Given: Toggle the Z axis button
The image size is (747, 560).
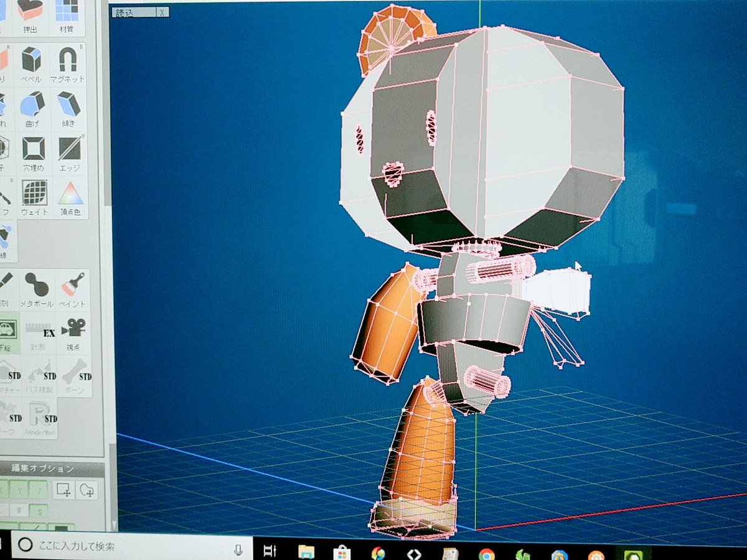Looking at the screenshot, I should tap(38, 490).
